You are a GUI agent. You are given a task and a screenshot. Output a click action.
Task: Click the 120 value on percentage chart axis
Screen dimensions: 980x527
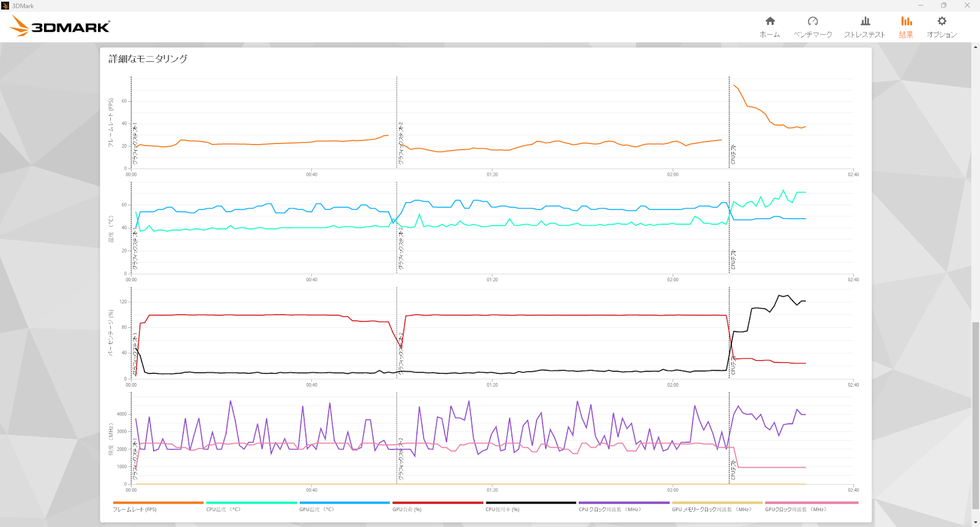tap(123, 301)
